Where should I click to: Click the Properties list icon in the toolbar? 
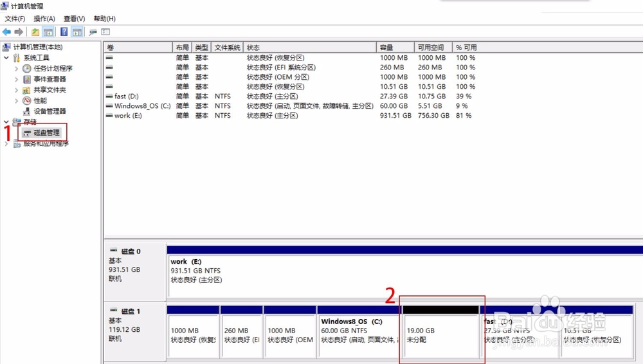(x=106, y=32)
